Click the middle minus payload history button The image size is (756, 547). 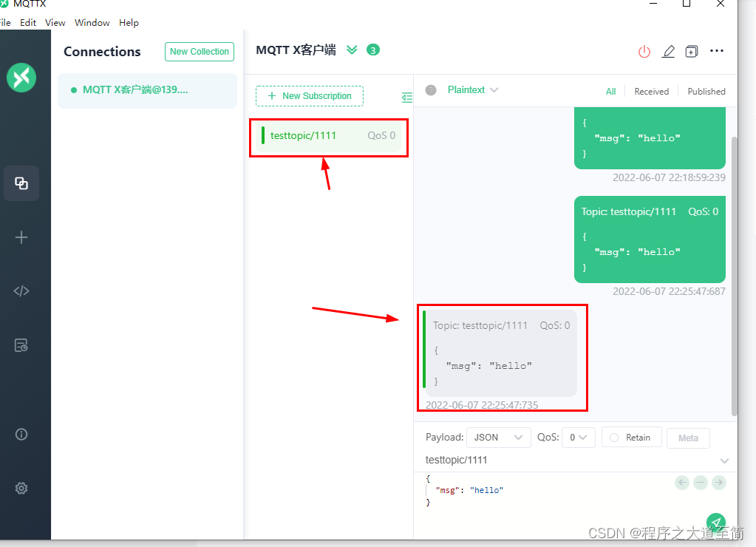pyautogui.click(x=701, y=483)
